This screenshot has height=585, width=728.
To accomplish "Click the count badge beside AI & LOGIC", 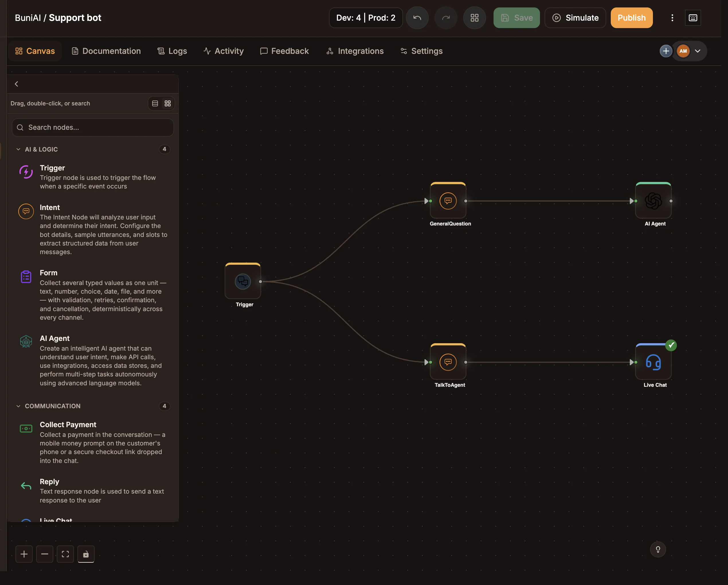I will coord(165,149).
